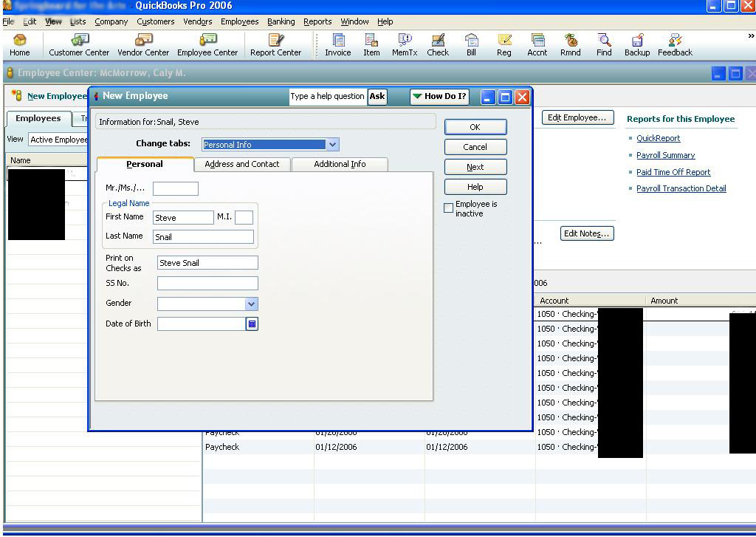Viewport: 756px width, 537px height.
Task: Click the Amount column header
Action: coord(701,301)
